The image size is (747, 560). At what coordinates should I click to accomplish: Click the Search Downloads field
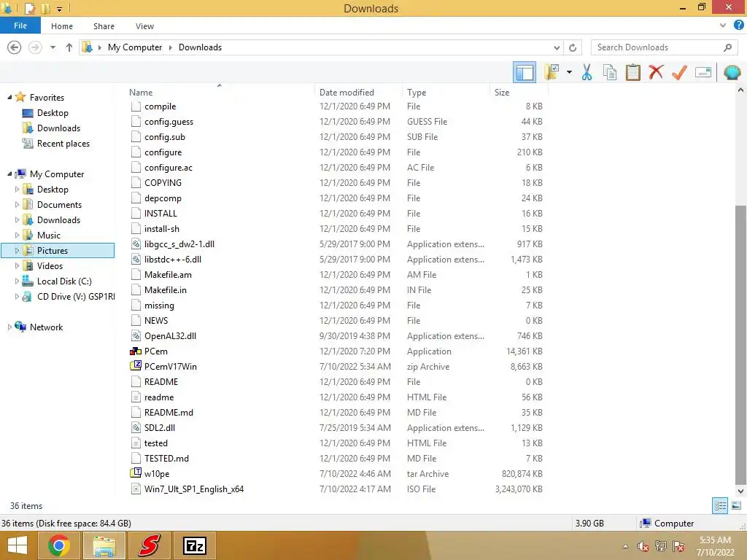coord(664,47)
